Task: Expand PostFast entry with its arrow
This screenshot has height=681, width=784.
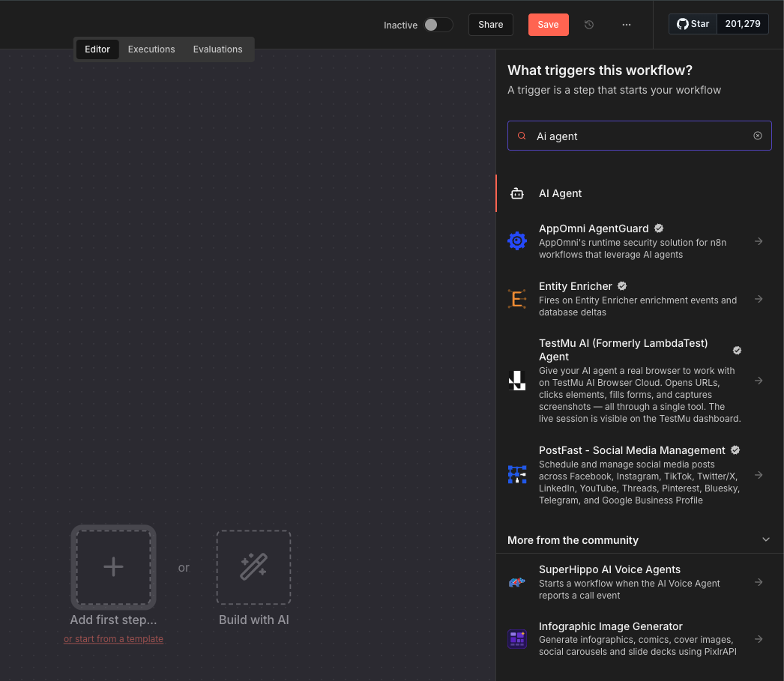Action: click(x=759, y=475)
